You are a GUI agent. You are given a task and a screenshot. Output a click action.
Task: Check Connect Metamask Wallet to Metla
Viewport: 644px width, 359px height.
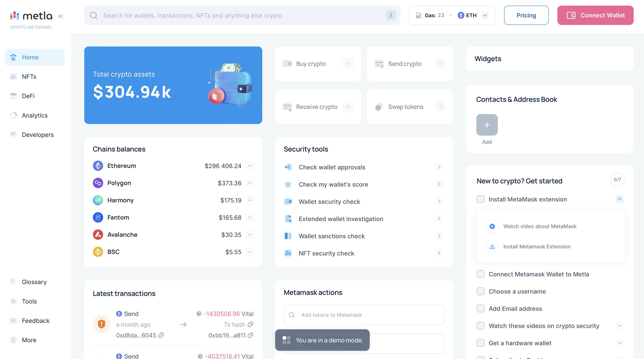click(x=480, y=274)
